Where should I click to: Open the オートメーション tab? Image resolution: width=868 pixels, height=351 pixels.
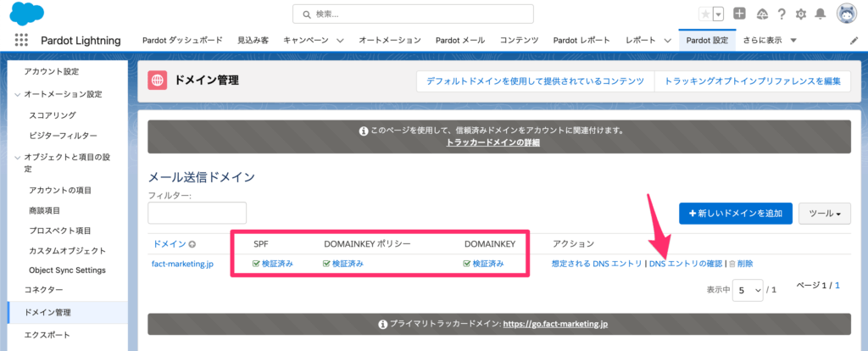390,41
